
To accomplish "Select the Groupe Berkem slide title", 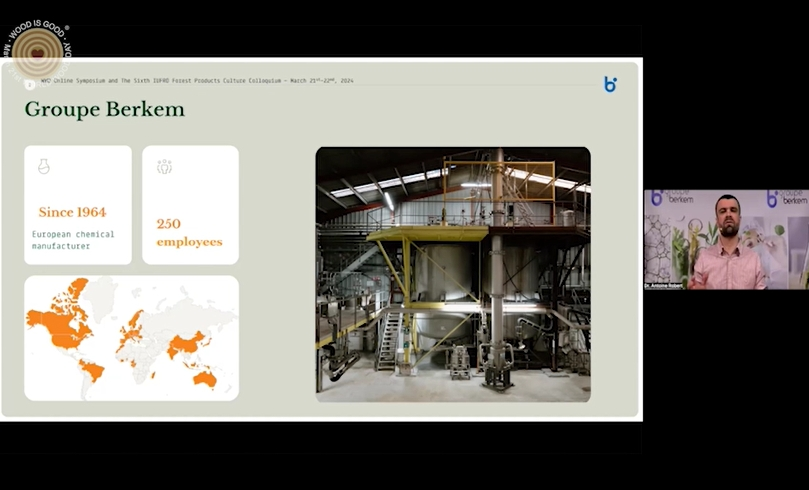I will [105, 109].
